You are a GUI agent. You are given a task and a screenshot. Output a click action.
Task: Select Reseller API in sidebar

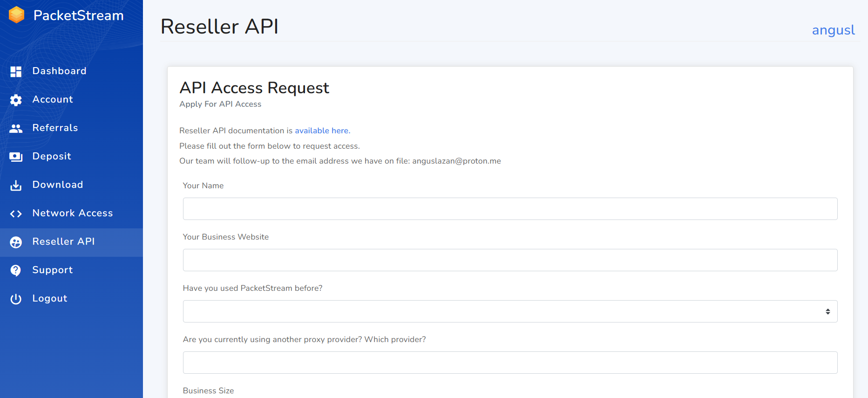(71, 242)
